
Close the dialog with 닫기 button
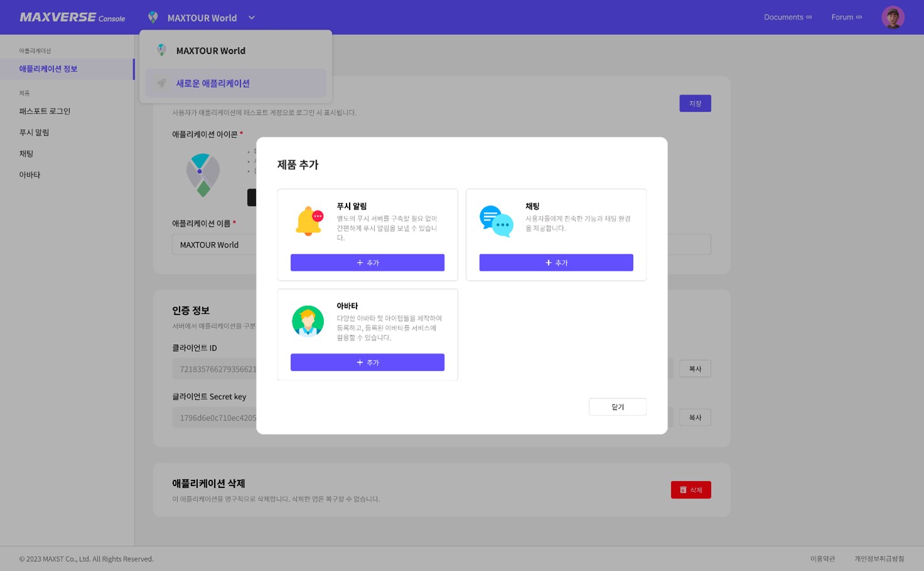click(x=617, y=407)
